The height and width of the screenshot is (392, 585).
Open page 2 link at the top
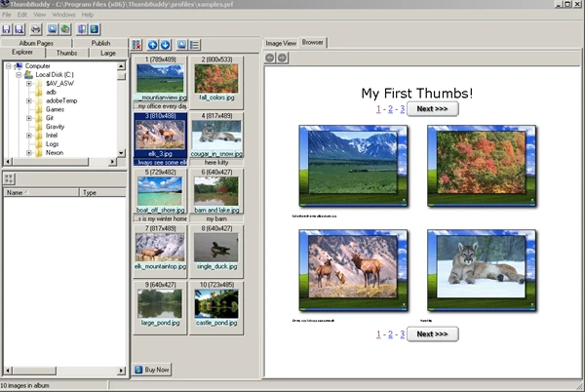[x=390, y=109]
